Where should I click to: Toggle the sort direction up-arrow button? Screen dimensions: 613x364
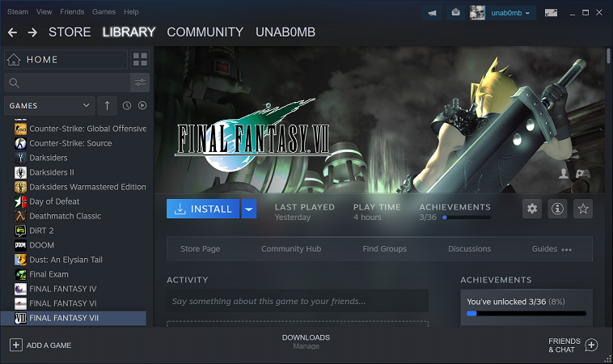point(107,106)
